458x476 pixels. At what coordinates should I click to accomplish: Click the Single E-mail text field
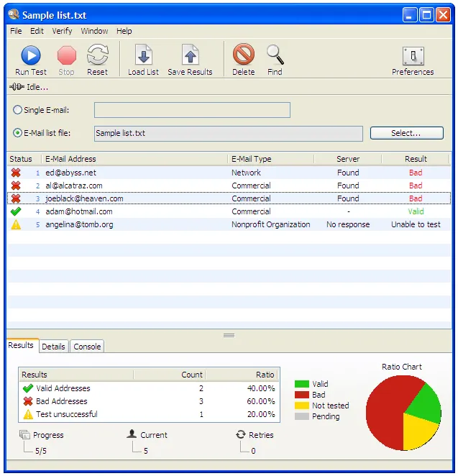pyautogui.click(x=192, y=110)
